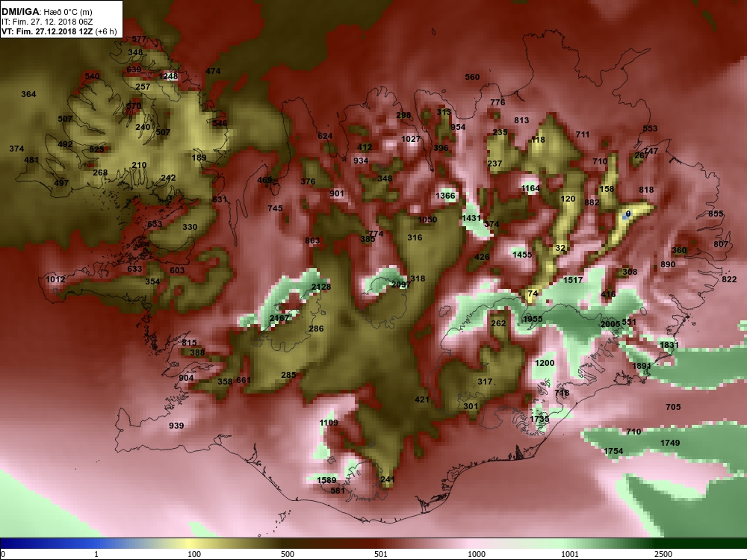Click the map value 1955

pos(533,319)
